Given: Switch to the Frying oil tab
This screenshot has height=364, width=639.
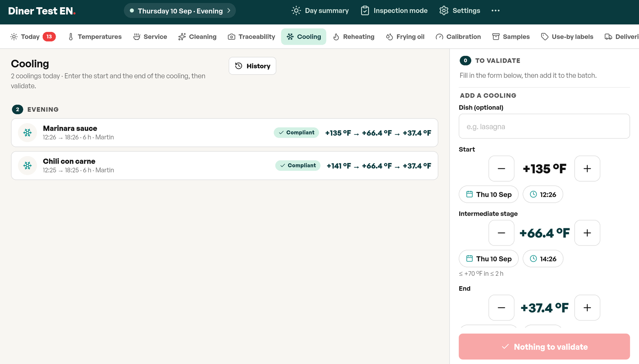Looking at the screenshot, I should [x=405, y=37].
